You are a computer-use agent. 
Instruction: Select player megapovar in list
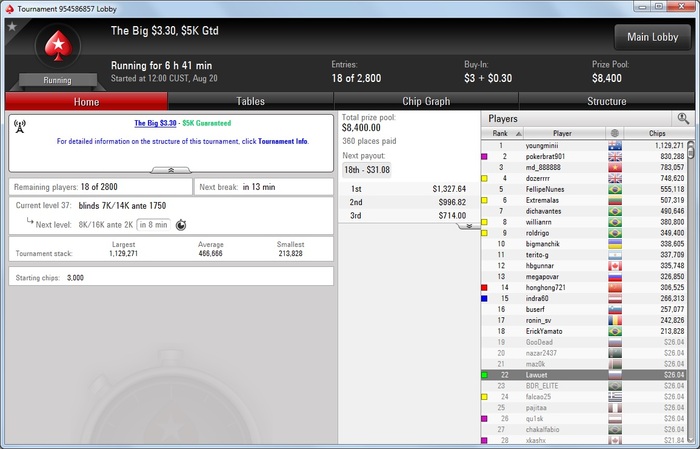pos(584,277)
